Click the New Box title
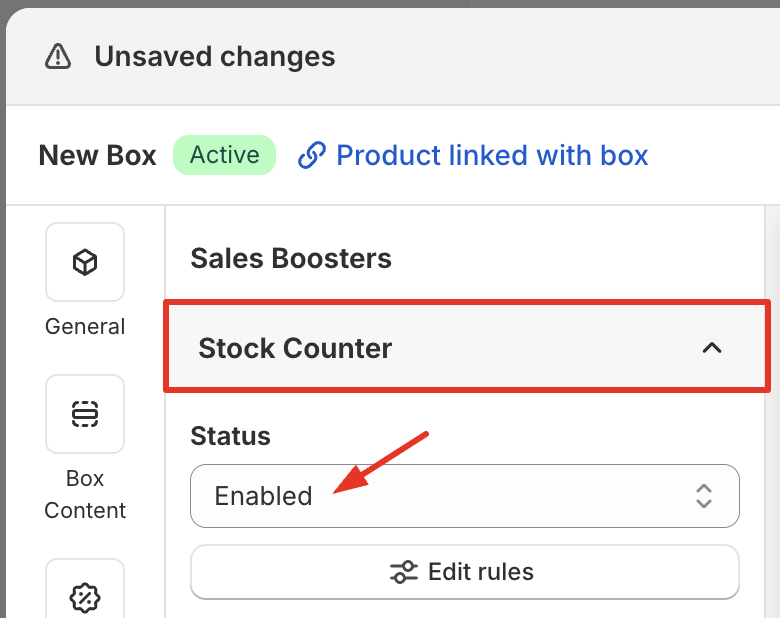 coord(97,156)
